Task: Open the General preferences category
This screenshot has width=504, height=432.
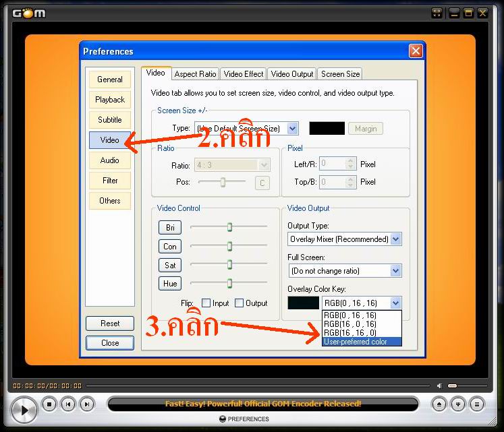Action: click(x=109, y=80)
